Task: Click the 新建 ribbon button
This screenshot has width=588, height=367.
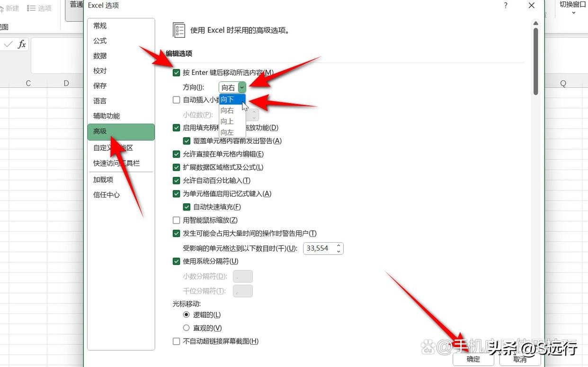Action: (9, 9)
